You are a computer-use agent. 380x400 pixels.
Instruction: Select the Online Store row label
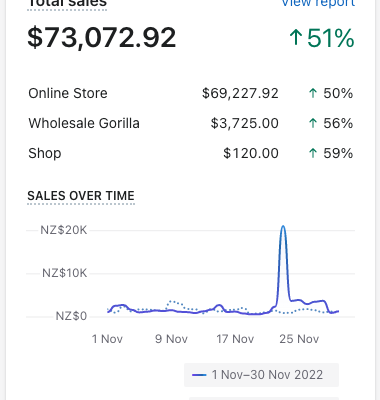[68, 93]
